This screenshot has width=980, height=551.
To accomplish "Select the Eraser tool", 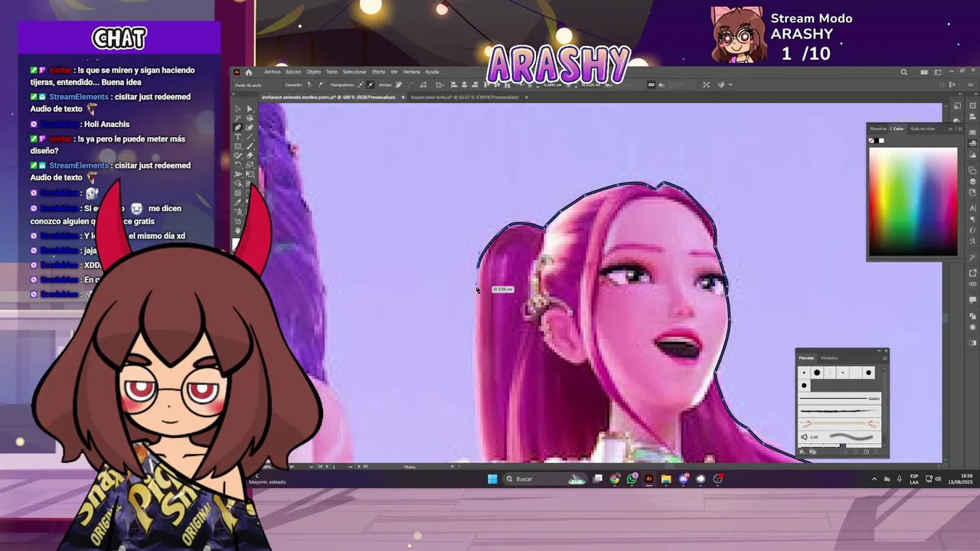I will click(x=250, y=155).
